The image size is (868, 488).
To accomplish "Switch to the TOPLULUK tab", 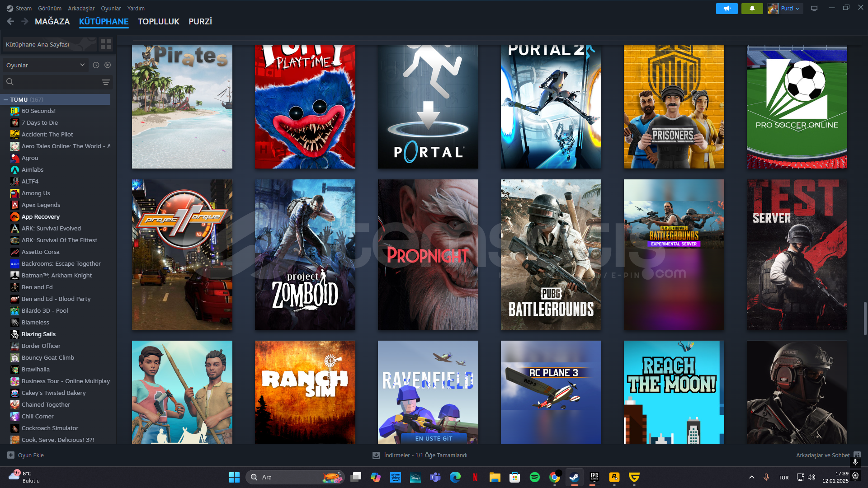I will pyautogui.click(x=159, y=21).
